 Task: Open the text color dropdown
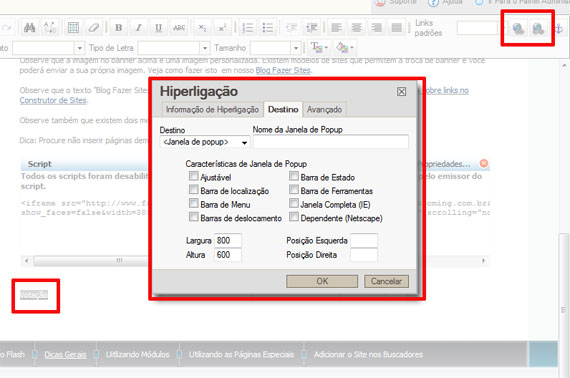320,47
